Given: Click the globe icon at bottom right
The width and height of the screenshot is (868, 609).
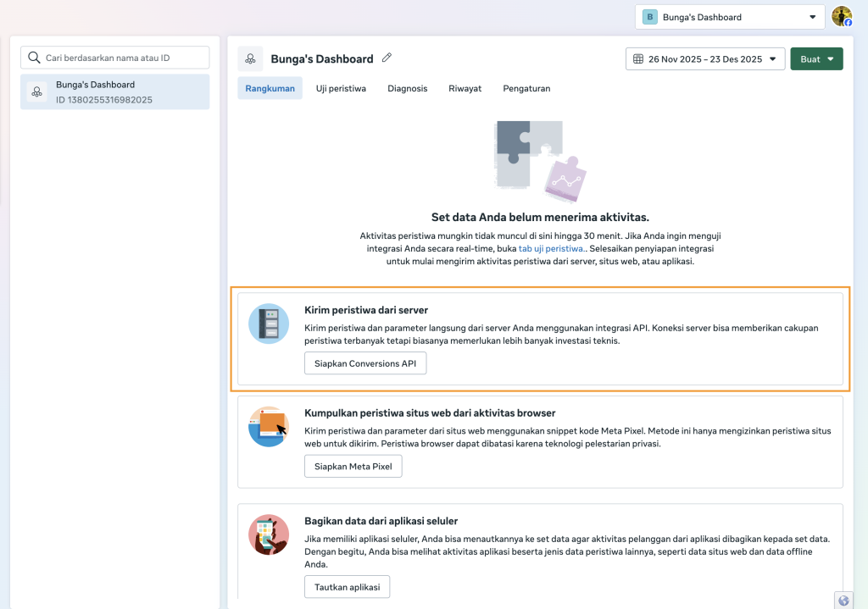Looking at the screenshot, I should 843,600.
